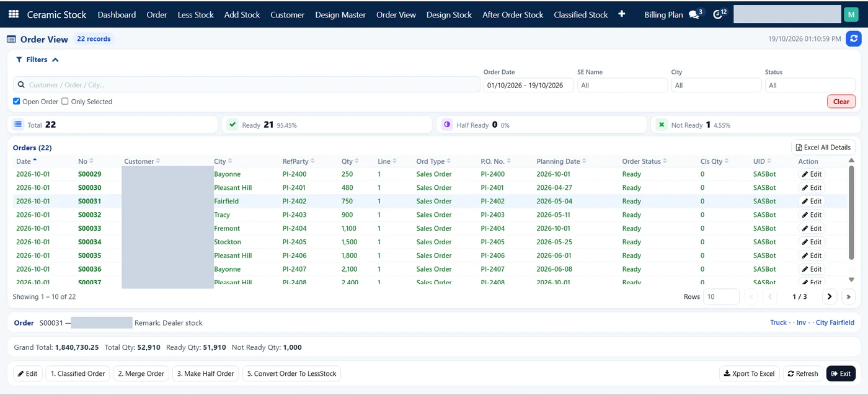
Task: Edit order S00029 row
Action: [x=812, y=174]
